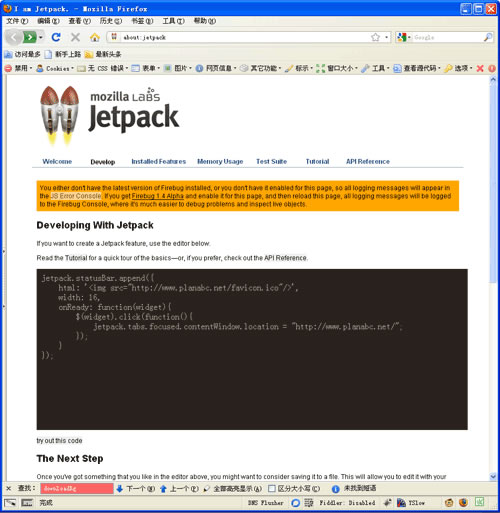500x513 pixels.
Task: Expand the 标示 Outline toolbar menu
Action: (x=299, y=68)
